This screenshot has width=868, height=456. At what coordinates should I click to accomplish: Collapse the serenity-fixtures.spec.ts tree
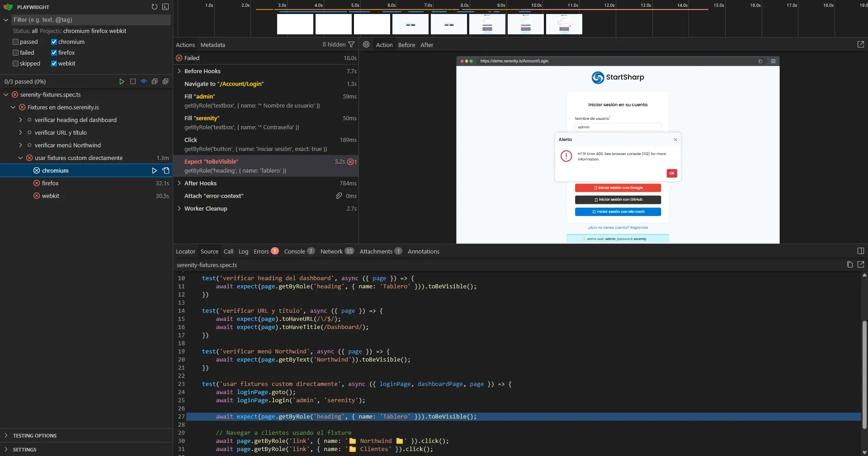coord(6,94)
